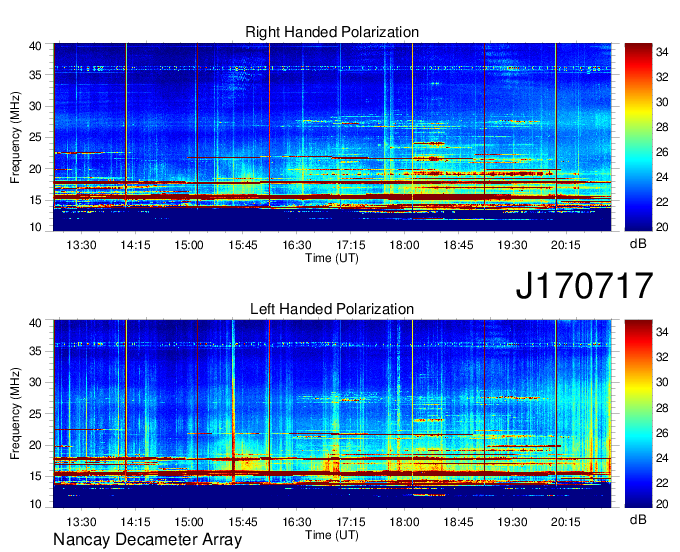Click the top plot's dB label
This screenshot has width=680, height=552.
pyautogui.click(x=638, y=244)
